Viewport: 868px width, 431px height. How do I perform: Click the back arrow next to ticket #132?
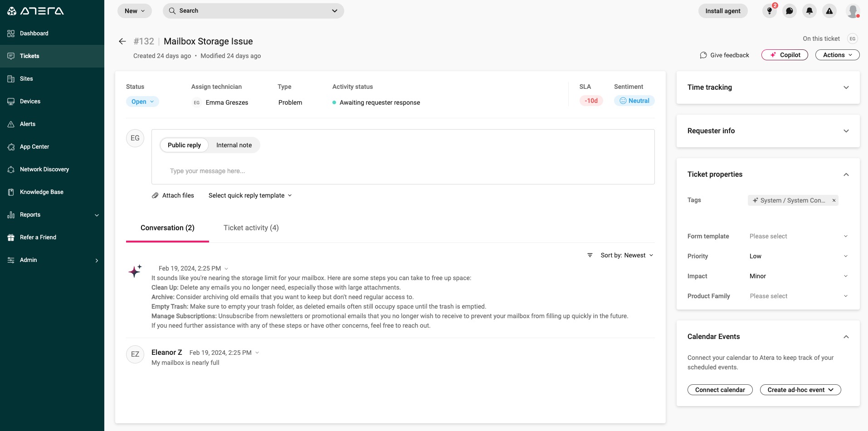(122, 41)
